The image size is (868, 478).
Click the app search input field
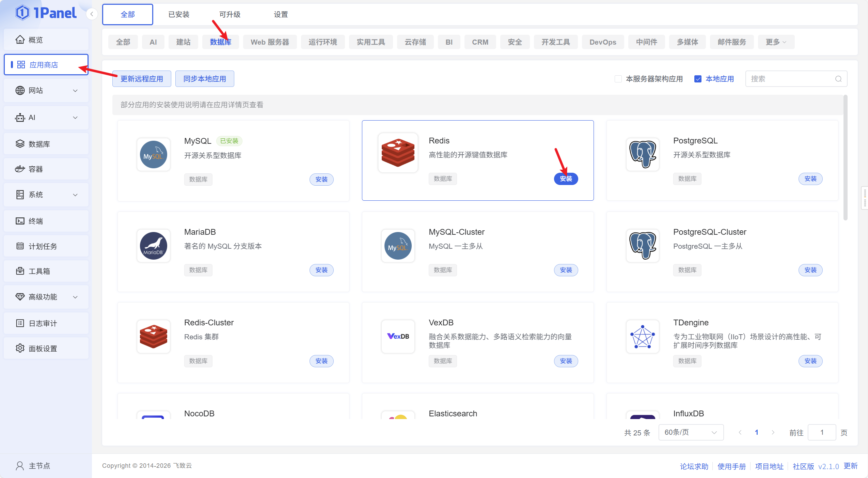[x=790, y=79]
